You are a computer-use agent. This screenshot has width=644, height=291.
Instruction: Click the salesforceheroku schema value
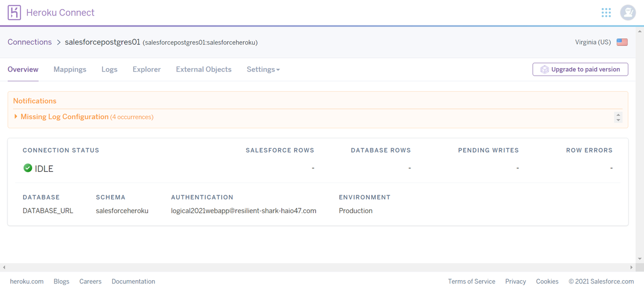(122, 210)
